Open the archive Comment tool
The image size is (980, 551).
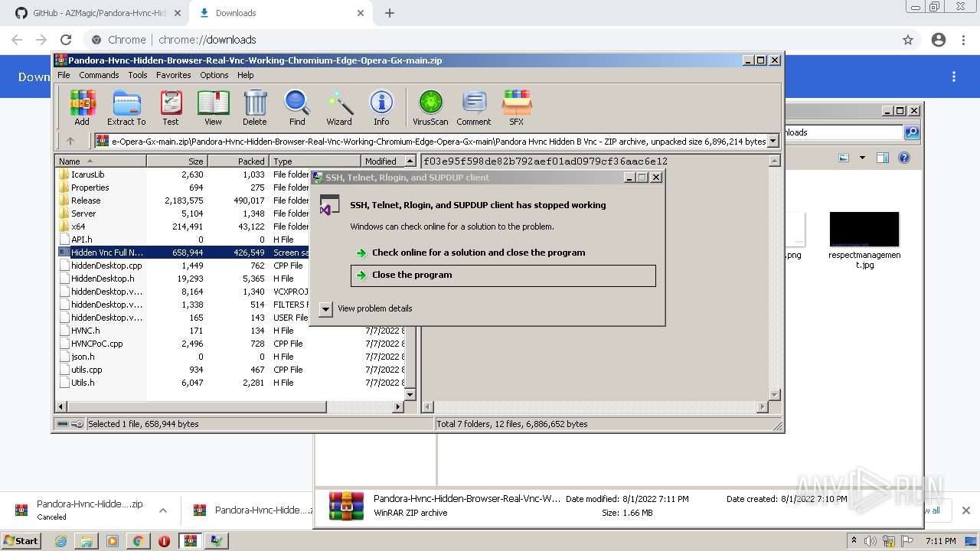[x=474, y=107]
